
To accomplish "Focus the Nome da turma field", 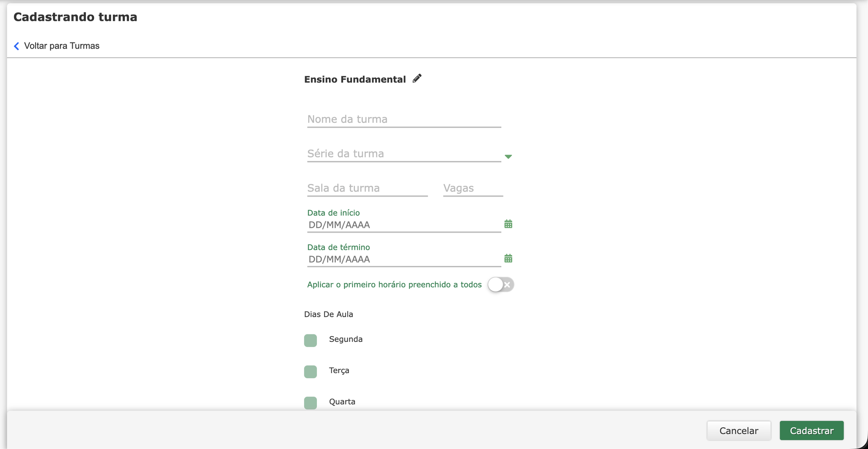I will 404,119.
